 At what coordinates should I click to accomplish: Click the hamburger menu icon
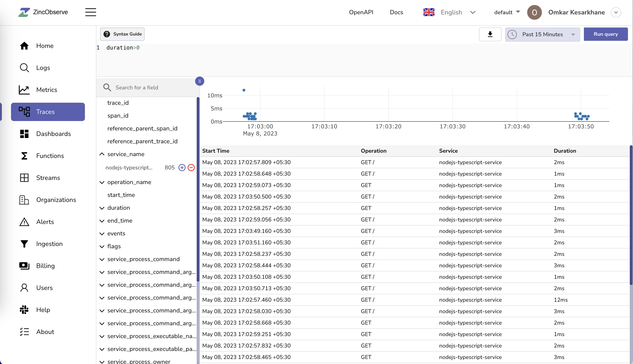point(90,12)
